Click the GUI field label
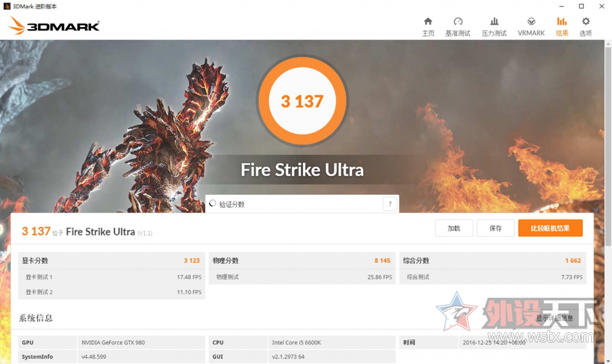This screenshot has height=364, width=612. pos(218,357)
